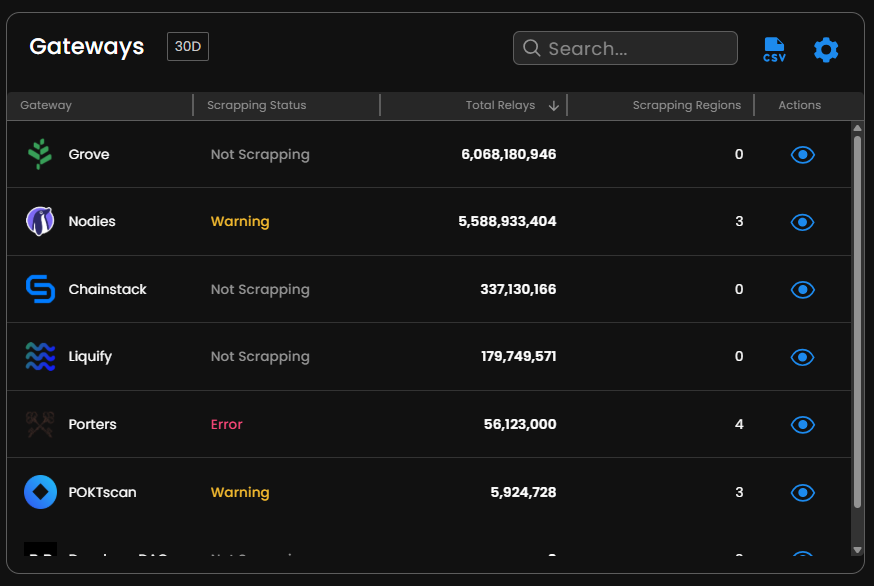Click the Nodies penguin logo

click(40, 221)
